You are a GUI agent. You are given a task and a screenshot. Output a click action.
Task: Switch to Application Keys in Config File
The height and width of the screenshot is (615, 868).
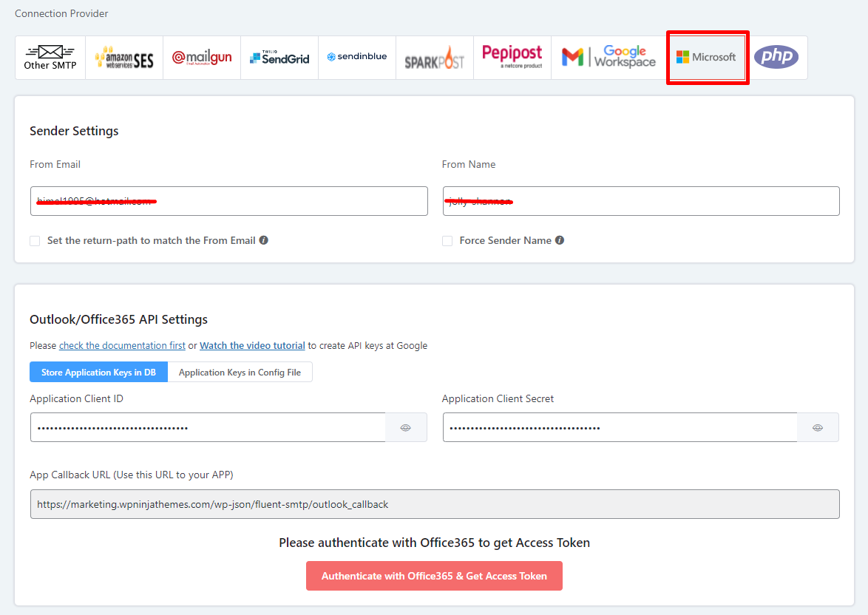click(240, 372)
